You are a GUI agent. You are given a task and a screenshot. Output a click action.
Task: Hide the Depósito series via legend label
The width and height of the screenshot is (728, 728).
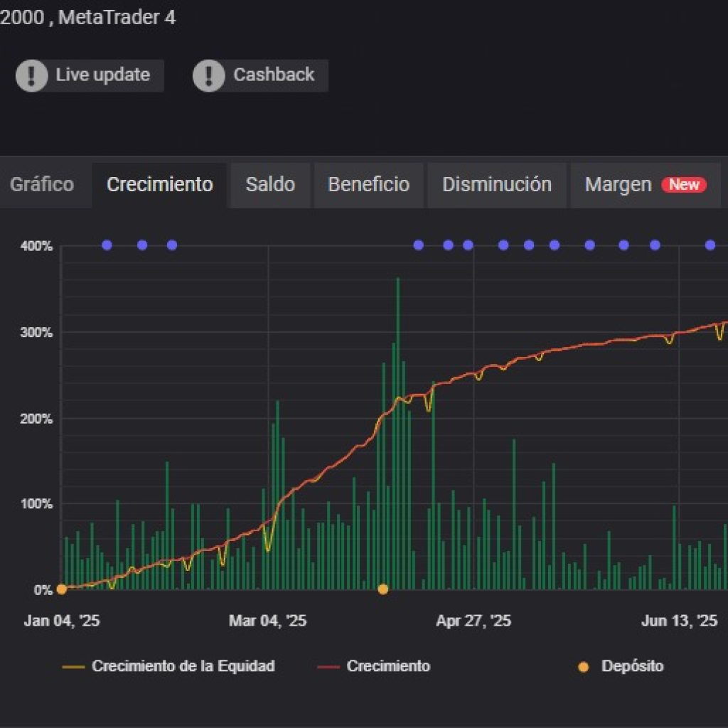[x=632, y=666]
